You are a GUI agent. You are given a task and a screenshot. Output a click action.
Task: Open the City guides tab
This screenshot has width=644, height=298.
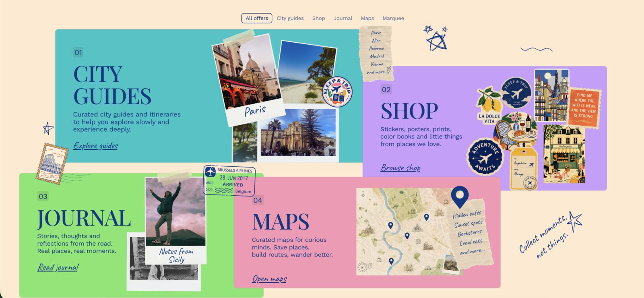(x=290, y=18)
